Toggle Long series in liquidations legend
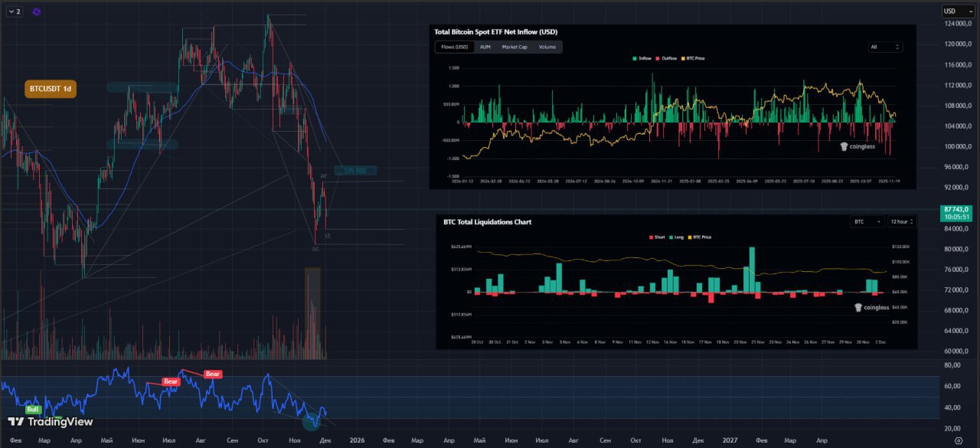This screenshot has height=448, width=980. coord(678,237)
